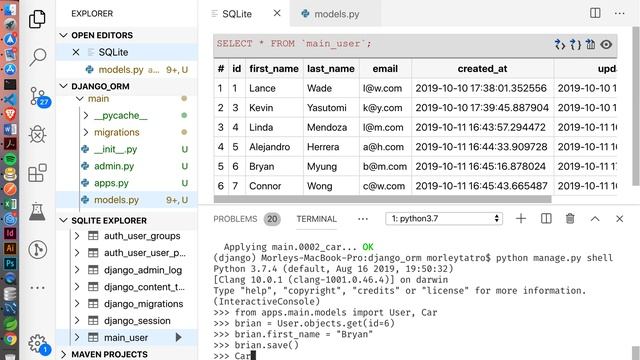This screenshot has width=640, height=360.
Task: Open Brave browser in the dock
Action: (x=10, y=114)
